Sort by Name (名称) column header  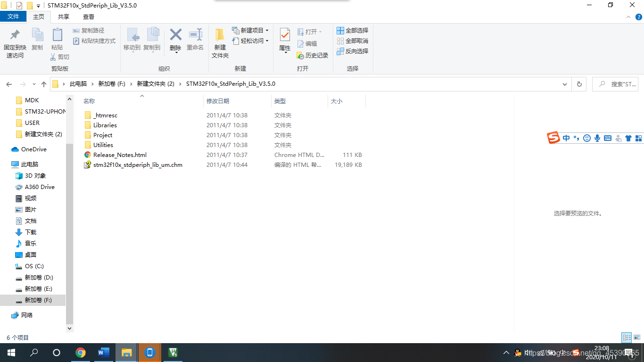(x=89, y=101)
